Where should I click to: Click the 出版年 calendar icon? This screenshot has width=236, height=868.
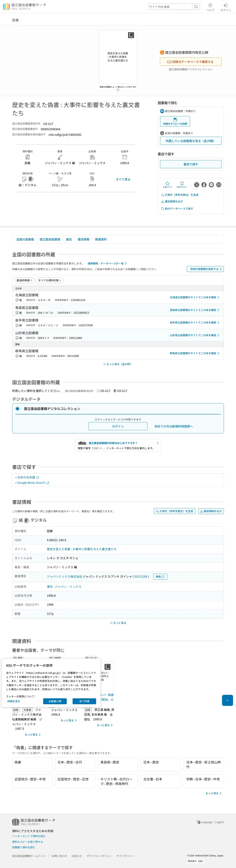pyautogui.click(x=125, y=157)
